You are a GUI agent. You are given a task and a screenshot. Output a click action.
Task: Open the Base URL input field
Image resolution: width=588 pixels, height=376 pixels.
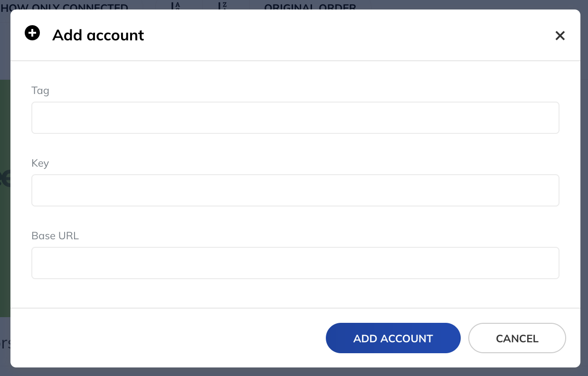(295, 263)
